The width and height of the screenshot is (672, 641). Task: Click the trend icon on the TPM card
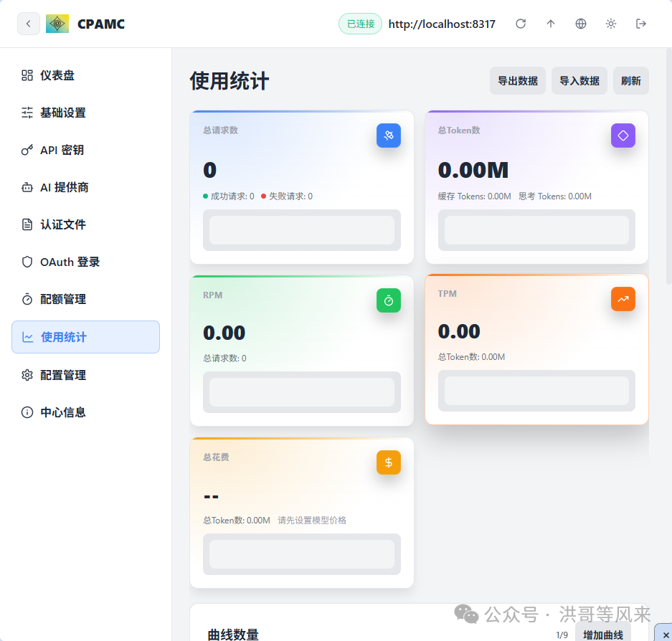(623, 299)
